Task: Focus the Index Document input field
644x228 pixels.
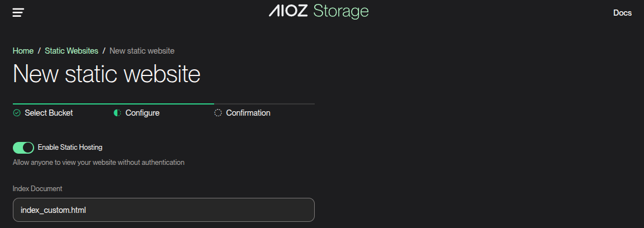Action: pyautogui.click(x=163, y=210)
